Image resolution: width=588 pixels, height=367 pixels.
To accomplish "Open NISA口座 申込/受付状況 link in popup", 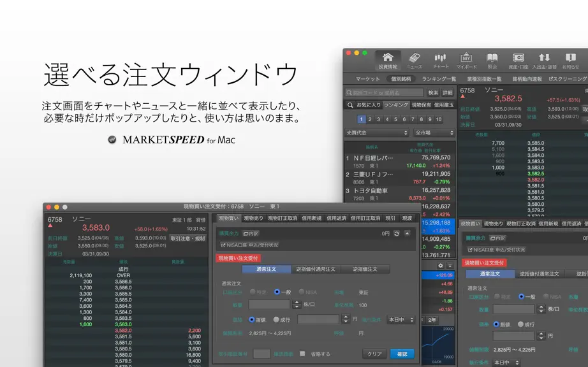I will point(249,245).
